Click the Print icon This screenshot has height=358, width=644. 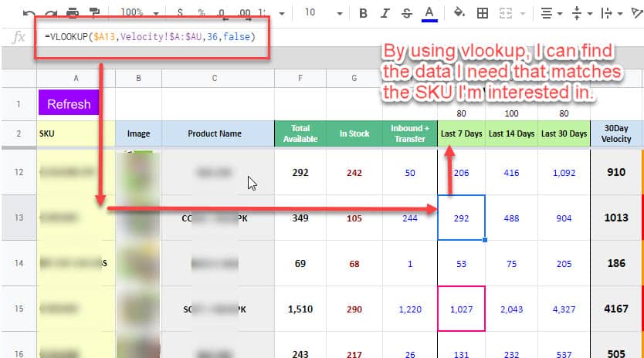[x=73, y=13]
